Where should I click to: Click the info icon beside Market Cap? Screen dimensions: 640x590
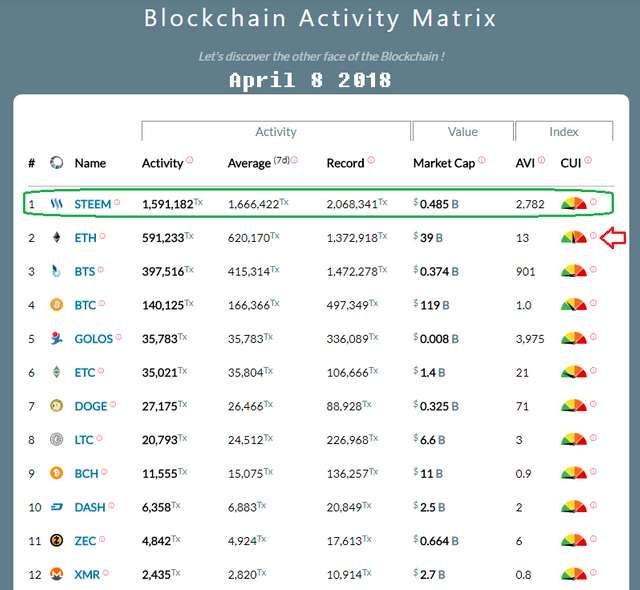click(482, 160)
